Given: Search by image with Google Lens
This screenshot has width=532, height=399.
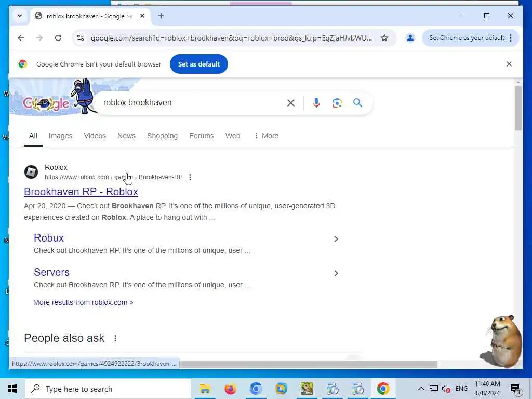Looking at the screenshot, I should click(x=337, y=103).
